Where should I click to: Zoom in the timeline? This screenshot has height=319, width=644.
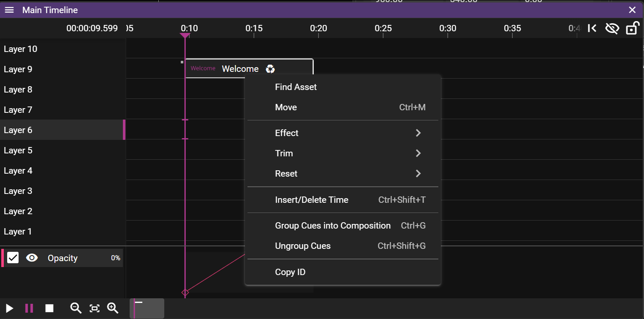coord(113,308)
